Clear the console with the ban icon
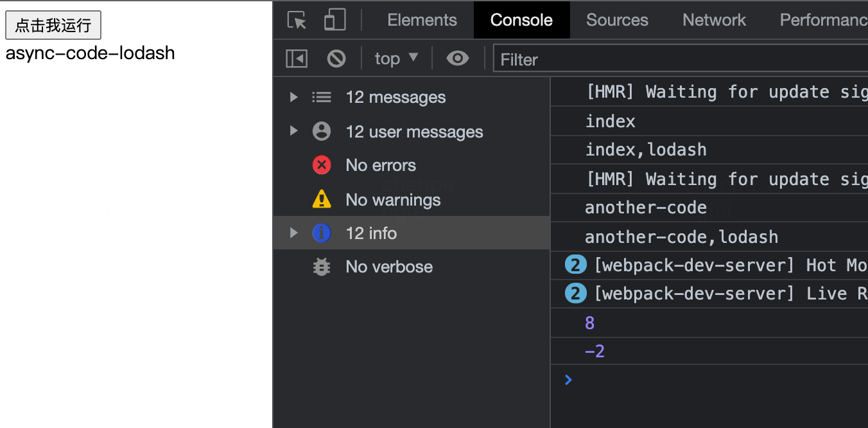The height and width of the screenshot is (428, 868). click(x=336, y=59)
